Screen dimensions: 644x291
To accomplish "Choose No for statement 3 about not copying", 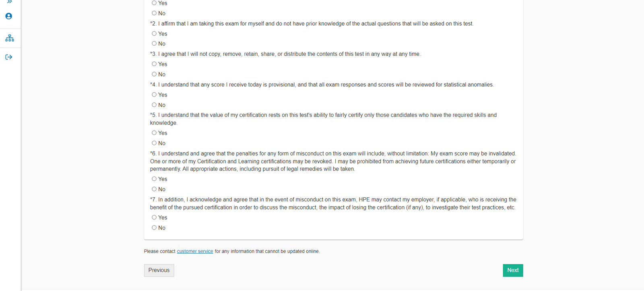I will click(x=154, y=74).
